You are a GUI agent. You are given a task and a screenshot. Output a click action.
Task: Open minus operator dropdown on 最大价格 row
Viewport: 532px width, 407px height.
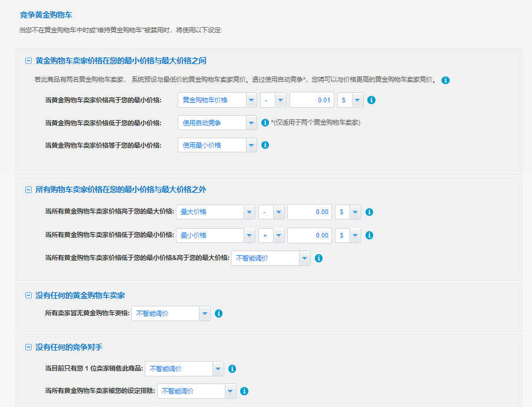tap(271, 212)
